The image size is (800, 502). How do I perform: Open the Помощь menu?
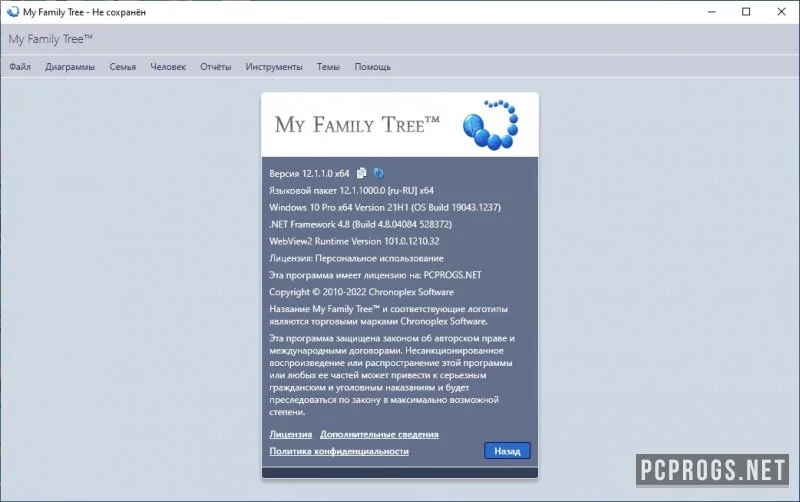[372, 67]
